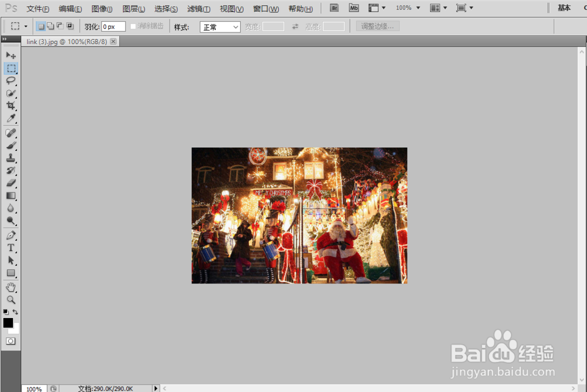This screenshot has width=587, height=392.
Task: Select the Move tool
Action: tap(11, 55)
